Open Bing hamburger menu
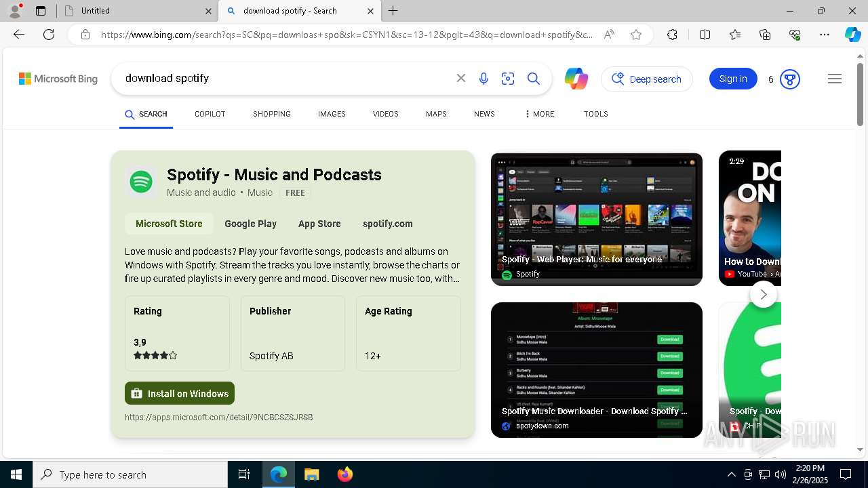Screen dimensions: 868x488 click(x=835, y=79)
